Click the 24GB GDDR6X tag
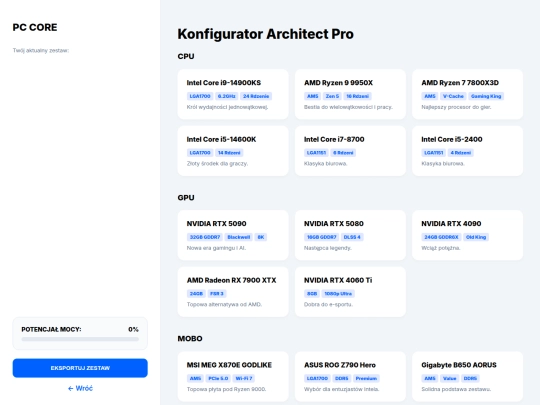Viewport: 540px width, 405px height. pos(441,237)
